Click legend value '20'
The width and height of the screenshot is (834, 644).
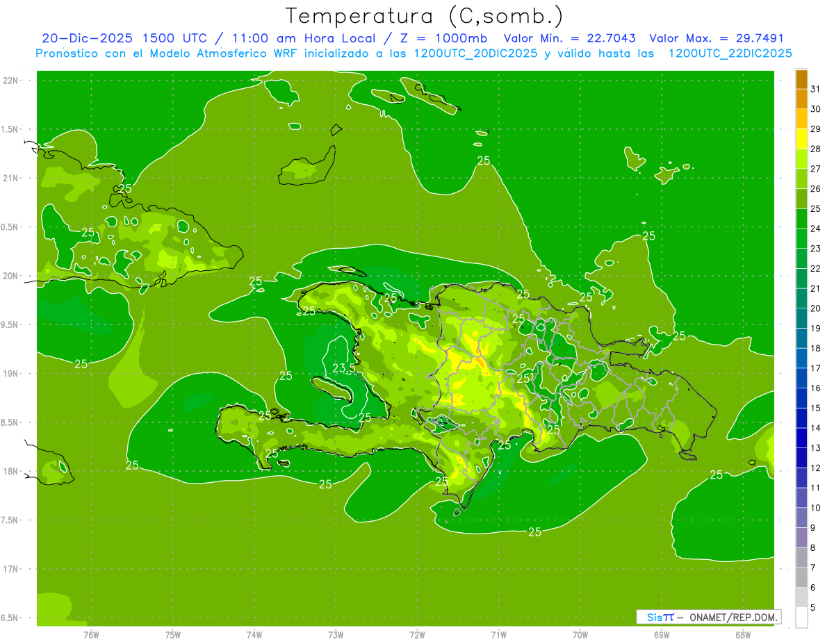815,308
